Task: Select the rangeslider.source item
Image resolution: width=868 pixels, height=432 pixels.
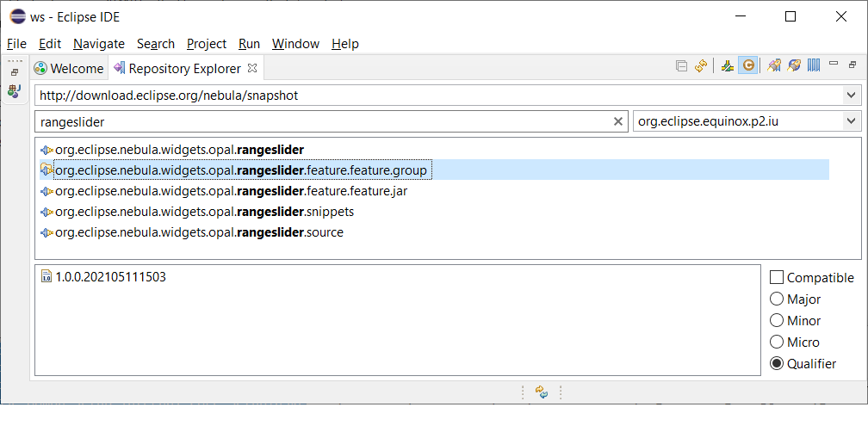Action: point(199,233)
